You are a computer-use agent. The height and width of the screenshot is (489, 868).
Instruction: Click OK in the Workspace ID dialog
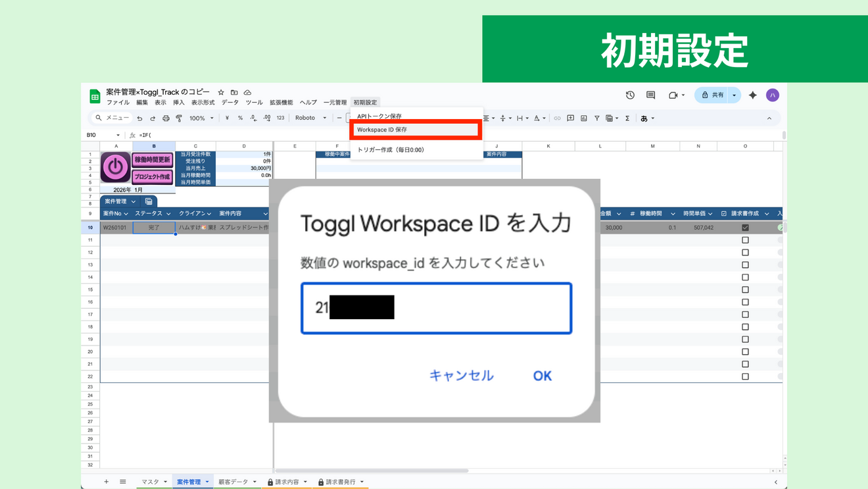tap(542, 376)
